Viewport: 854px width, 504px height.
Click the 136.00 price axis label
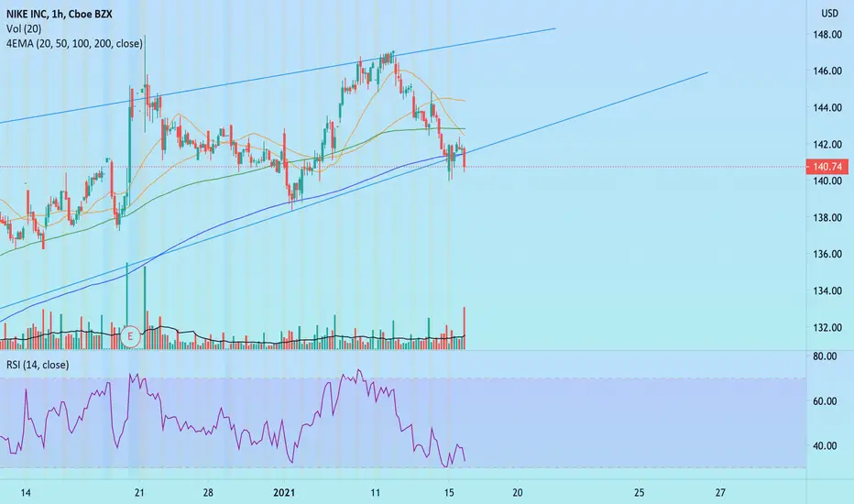point(827,254)
